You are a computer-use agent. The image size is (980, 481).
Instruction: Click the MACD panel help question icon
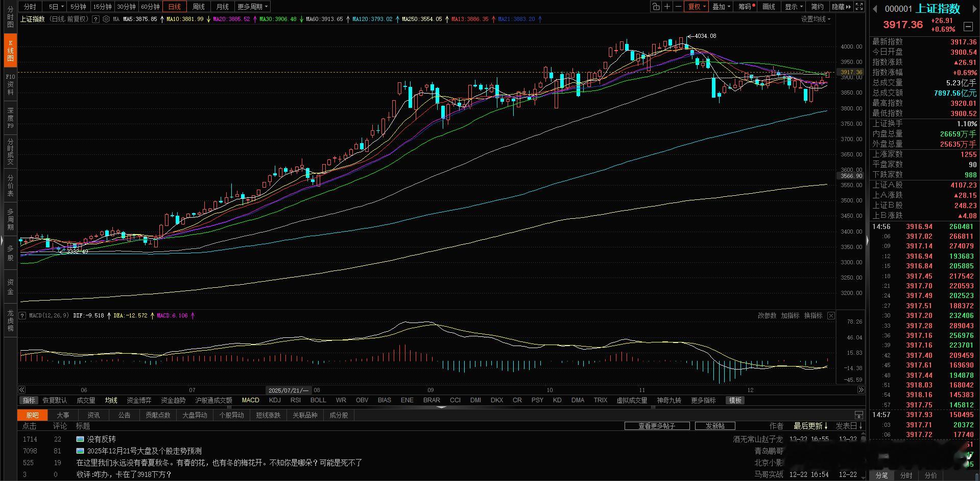click(x=22, y=315)
